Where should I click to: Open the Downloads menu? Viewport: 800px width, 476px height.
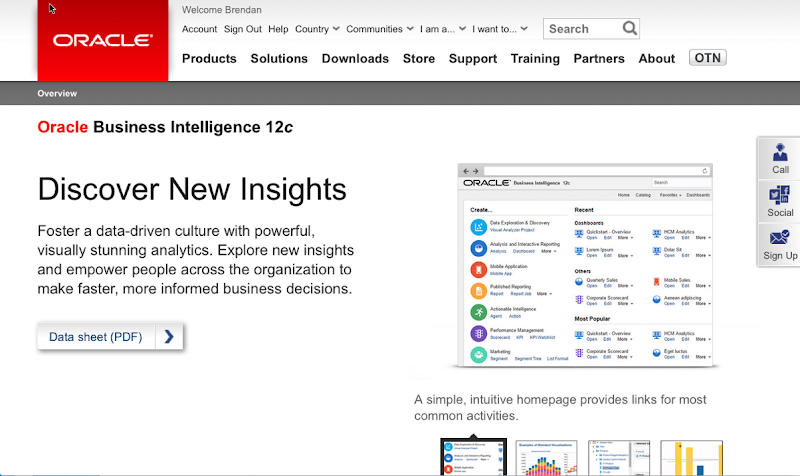pyautogui.click(x=355, y=59)
